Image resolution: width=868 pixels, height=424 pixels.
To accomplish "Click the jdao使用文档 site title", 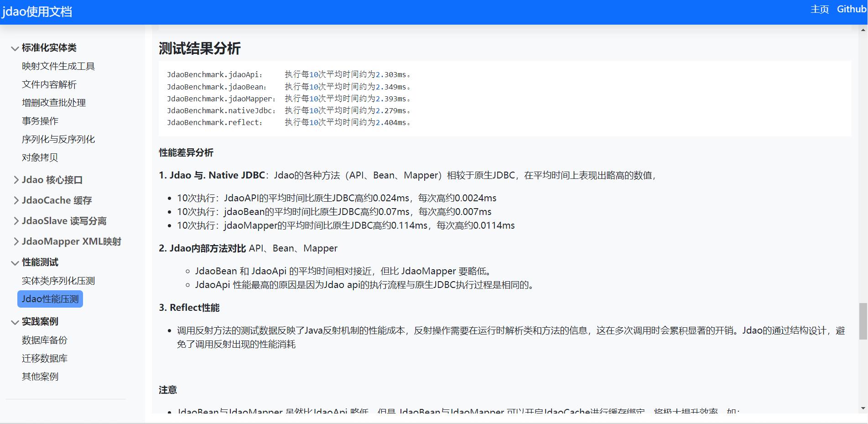I will (37, 12).
